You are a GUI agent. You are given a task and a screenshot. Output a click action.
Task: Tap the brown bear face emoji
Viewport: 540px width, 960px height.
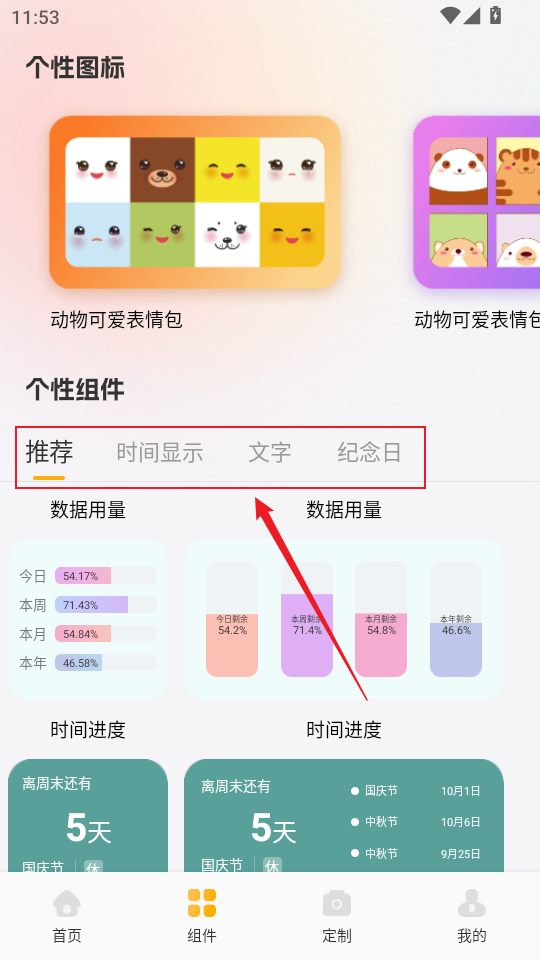162,170
